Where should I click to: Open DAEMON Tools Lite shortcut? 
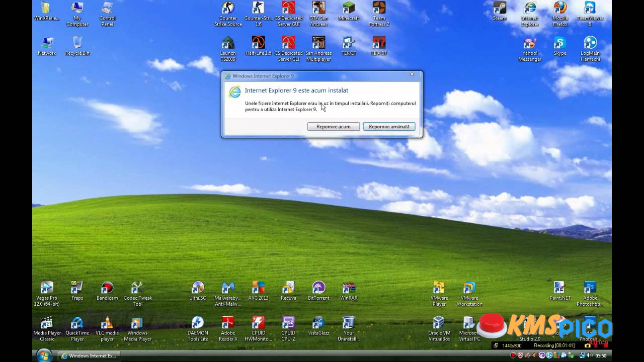coord(198,329)
